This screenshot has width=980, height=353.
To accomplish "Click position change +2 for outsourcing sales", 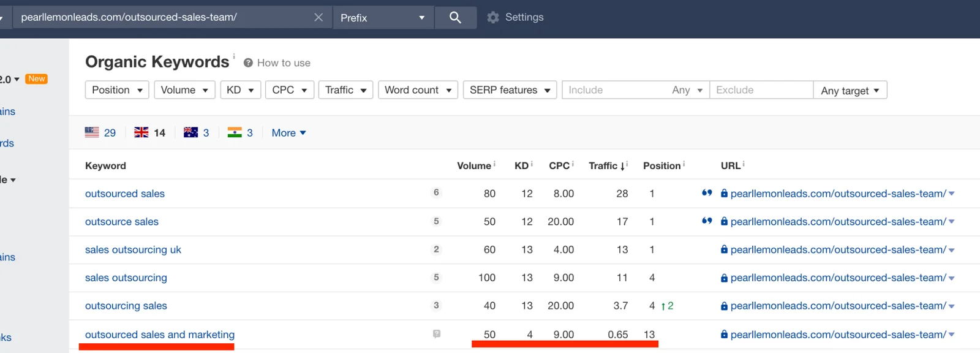I will click(667, 306).
